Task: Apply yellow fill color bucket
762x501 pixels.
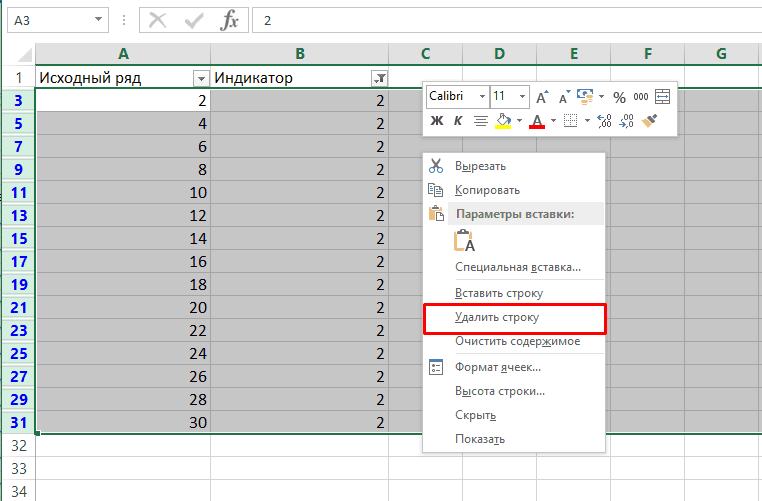Action: pyautogui.click(x=503, y=121)
